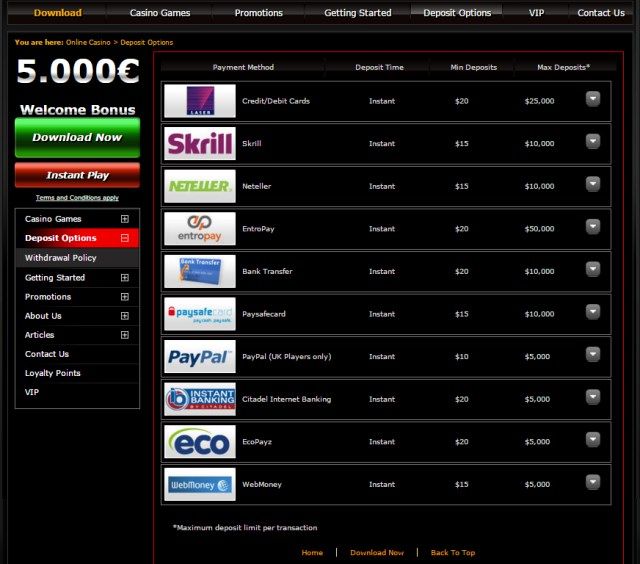Viewport: 640px width, 564px height.
Task: Open Casino Games in top navigation
Action: [x=160, y=13]
